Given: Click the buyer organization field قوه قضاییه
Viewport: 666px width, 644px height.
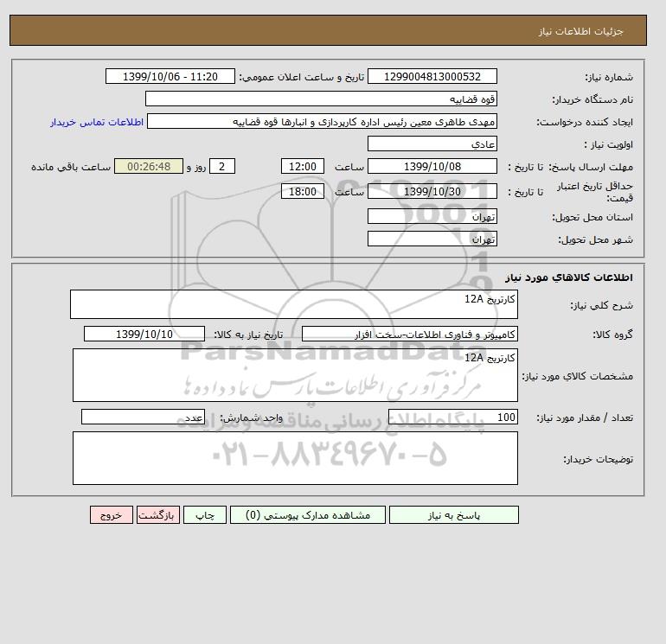Looking at the screenshot, I should (x=321, y=99).
